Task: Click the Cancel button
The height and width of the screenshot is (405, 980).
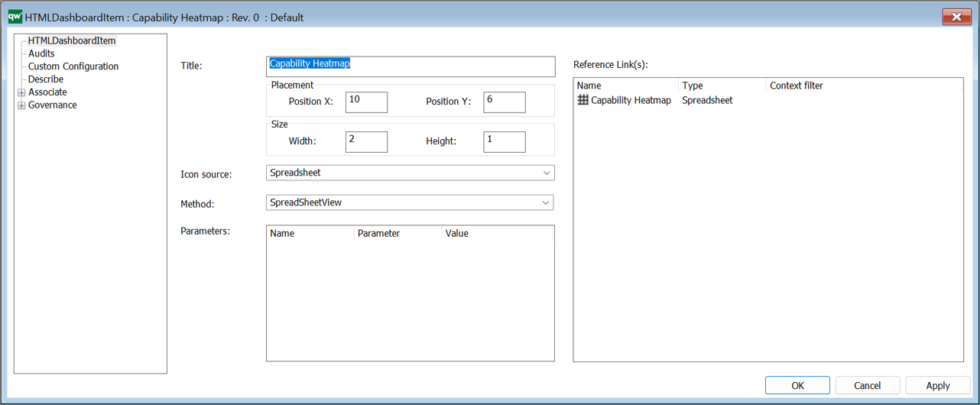Action: pos(868,385)
